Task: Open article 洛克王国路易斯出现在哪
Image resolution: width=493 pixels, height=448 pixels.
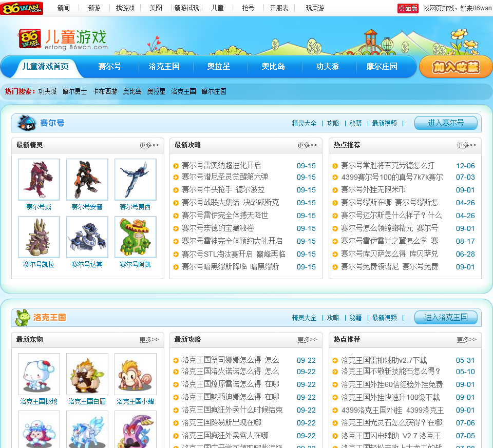Action: [x=221, y=423]
